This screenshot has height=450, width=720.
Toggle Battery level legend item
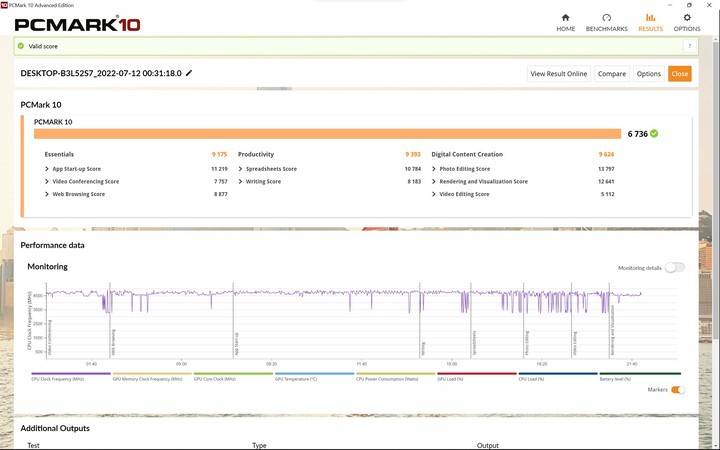tap(640, 377)
